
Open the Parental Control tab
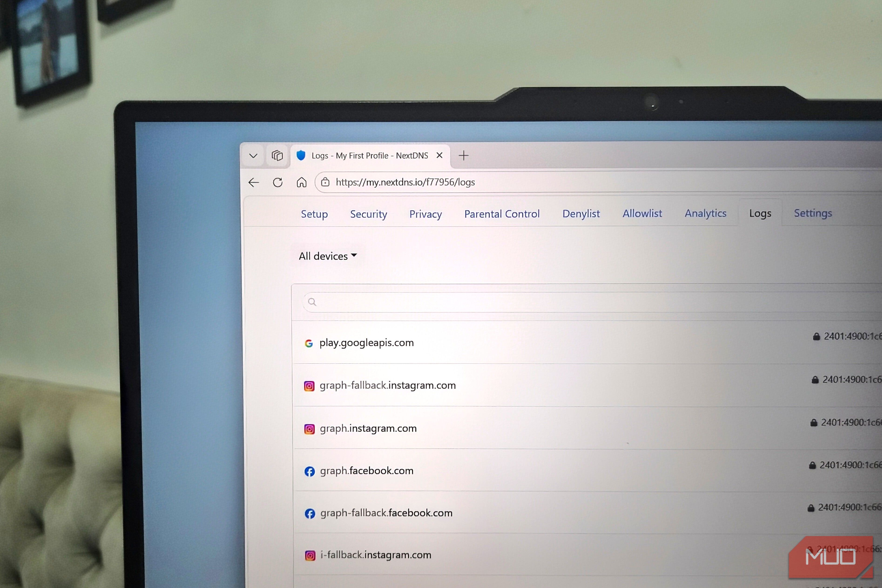tap(502, 214)
